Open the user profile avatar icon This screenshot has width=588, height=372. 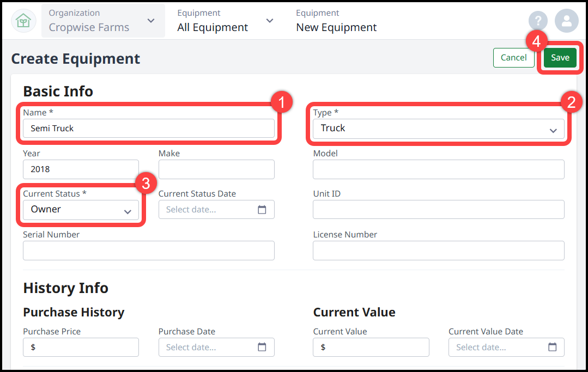(x=566, y=21)
